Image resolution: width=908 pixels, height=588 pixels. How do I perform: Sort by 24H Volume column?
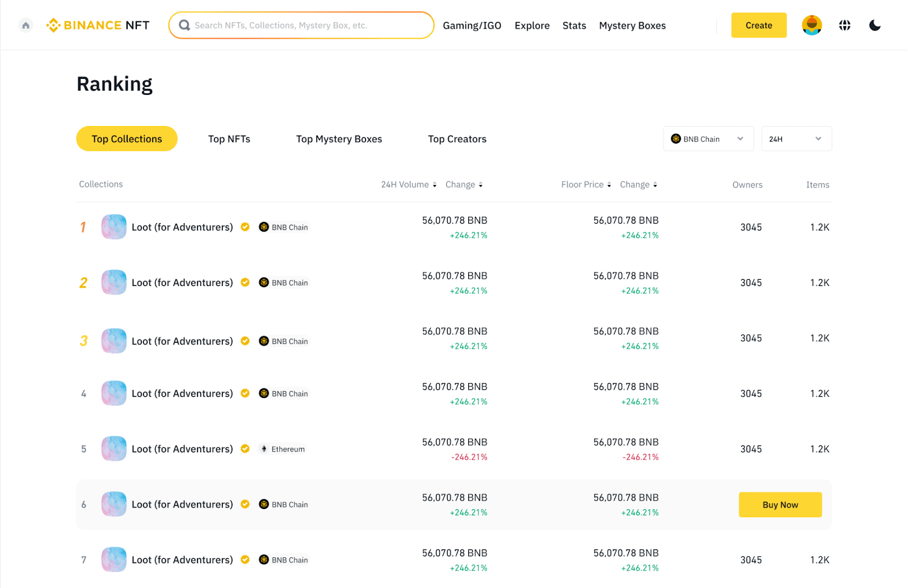tap(409, 184)
